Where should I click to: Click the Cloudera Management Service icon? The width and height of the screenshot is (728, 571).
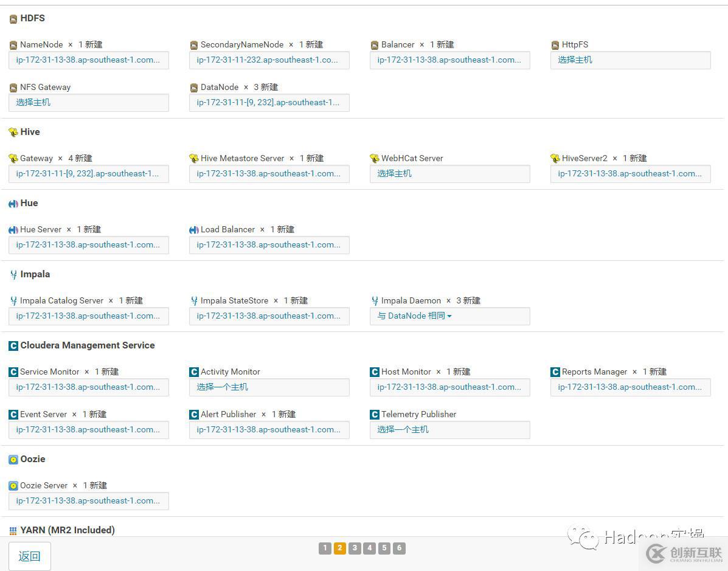(x=13, y=346)
